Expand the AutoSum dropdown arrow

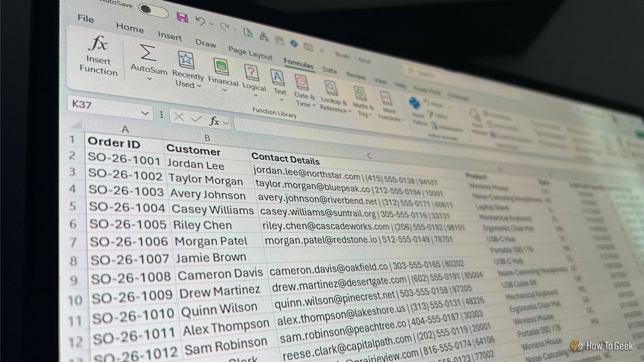pyautogui.click(x=150, y=79)
